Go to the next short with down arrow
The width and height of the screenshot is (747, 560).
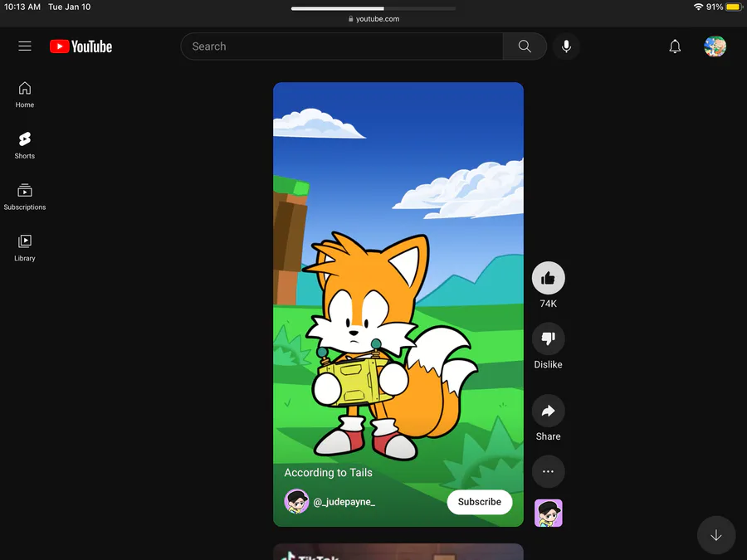click(x=715, y=535)
